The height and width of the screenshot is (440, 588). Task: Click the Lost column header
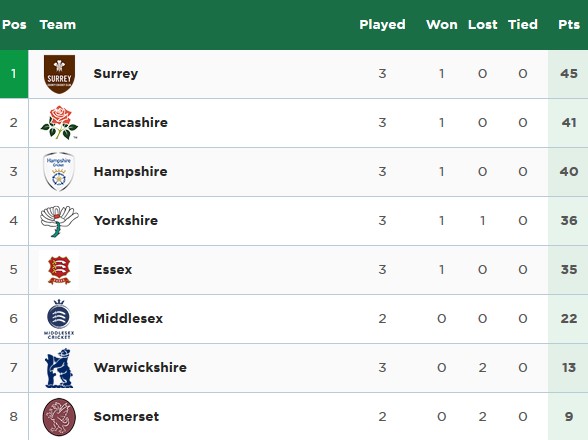[x=483, y=25]
